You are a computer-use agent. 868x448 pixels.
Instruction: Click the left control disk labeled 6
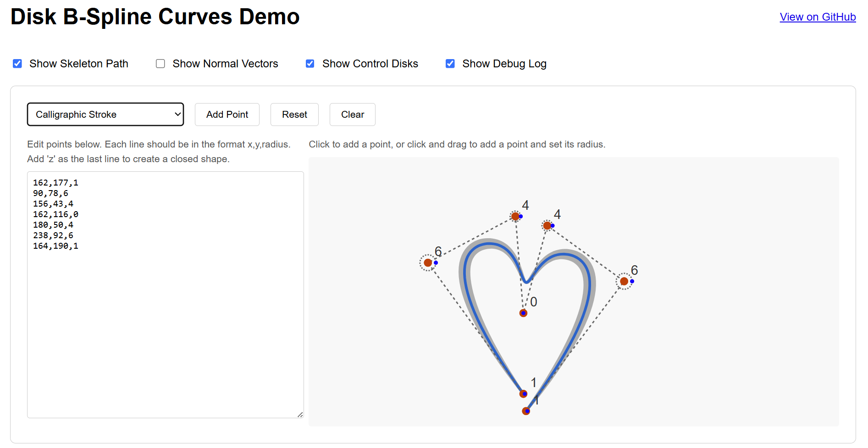[427, 262]
